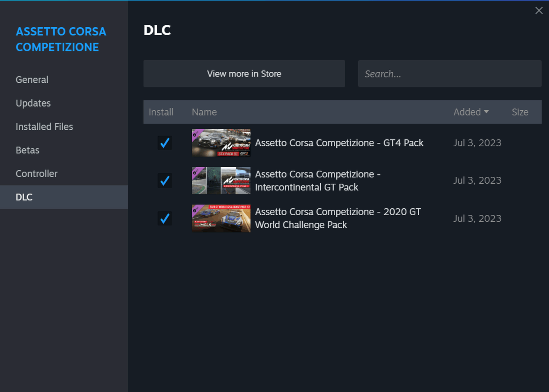Close the properties window with X

click(x=539, y=10)
